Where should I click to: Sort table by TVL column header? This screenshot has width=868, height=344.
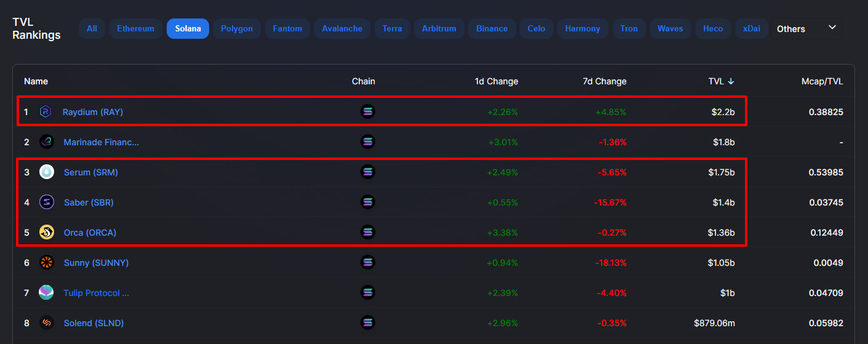(722, 81)
